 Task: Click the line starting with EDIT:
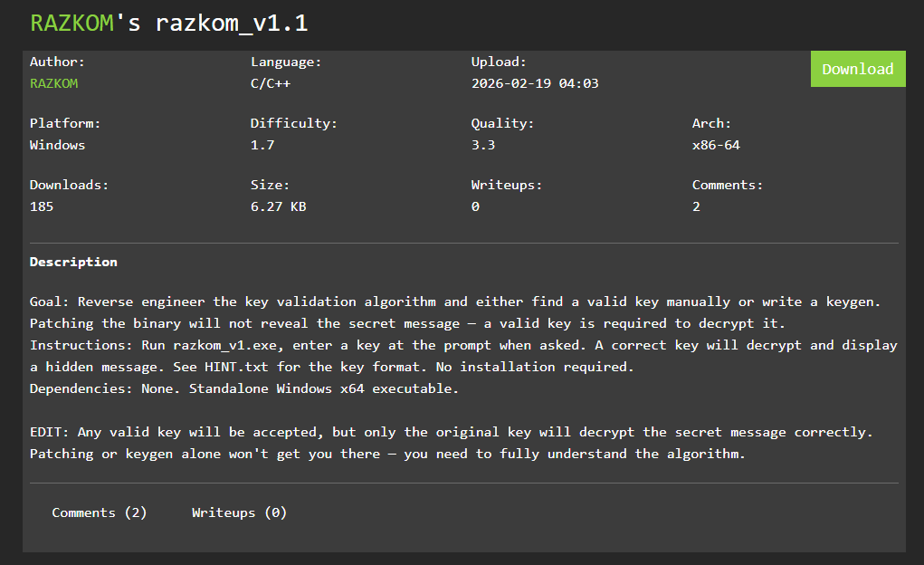click(451, 432)
